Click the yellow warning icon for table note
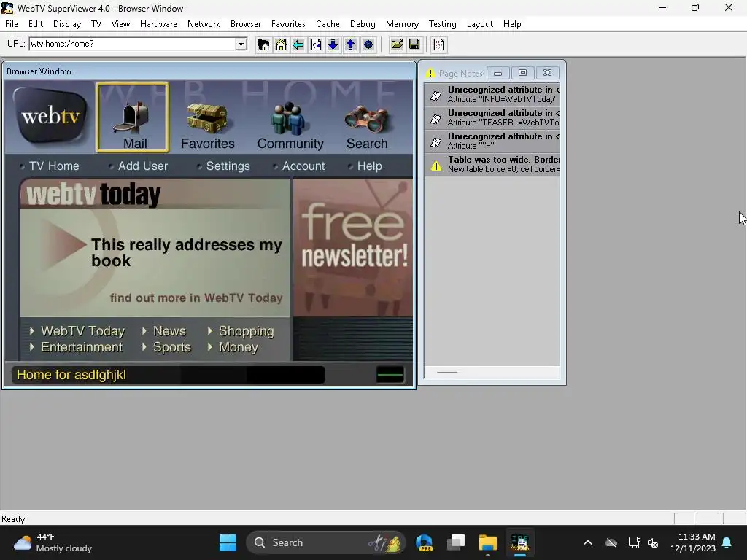The width and height of the screenshot is (747, 560). point(436,166)
